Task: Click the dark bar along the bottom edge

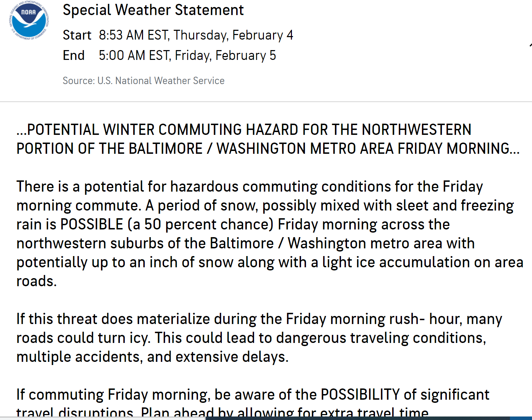Action: point(357,418)
